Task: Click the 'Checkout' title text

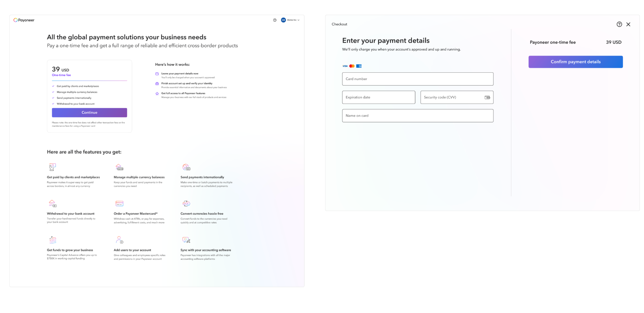Action: (339, 24)
